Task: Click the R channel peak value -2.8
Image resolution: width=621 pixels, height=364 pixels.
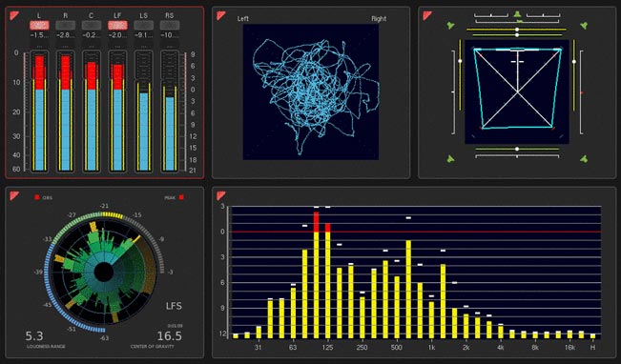Action: click(x=66, y=35)
